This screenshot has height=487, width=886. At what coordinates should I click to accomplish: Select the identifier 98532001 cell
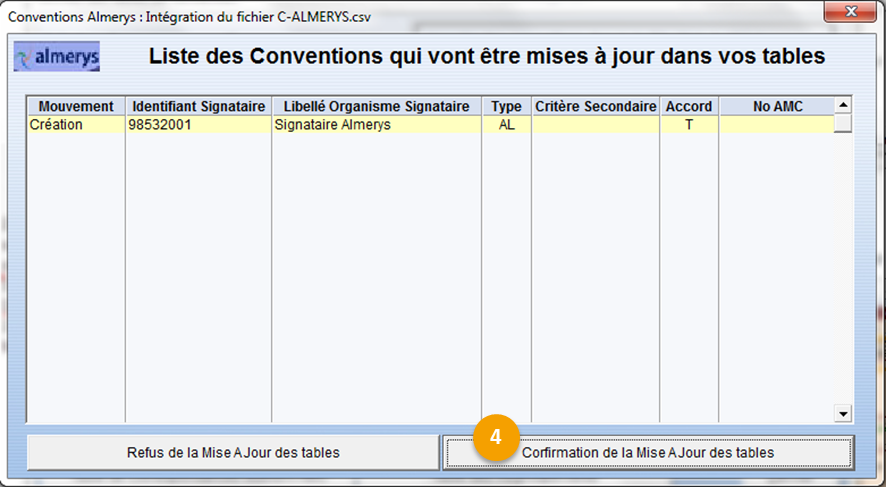pos(198,124)
